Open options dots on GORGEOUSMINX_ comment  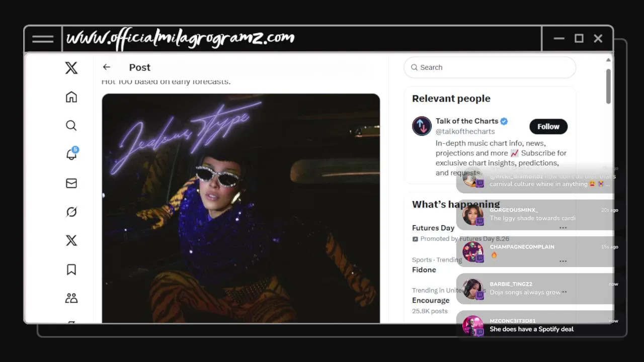tap(563, 228)
